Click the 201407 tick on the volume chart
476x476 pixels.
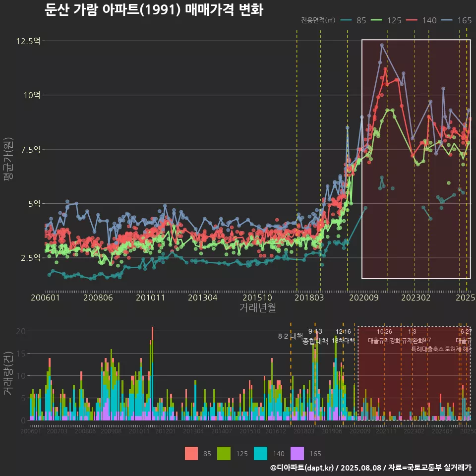[x=222, y=431]
